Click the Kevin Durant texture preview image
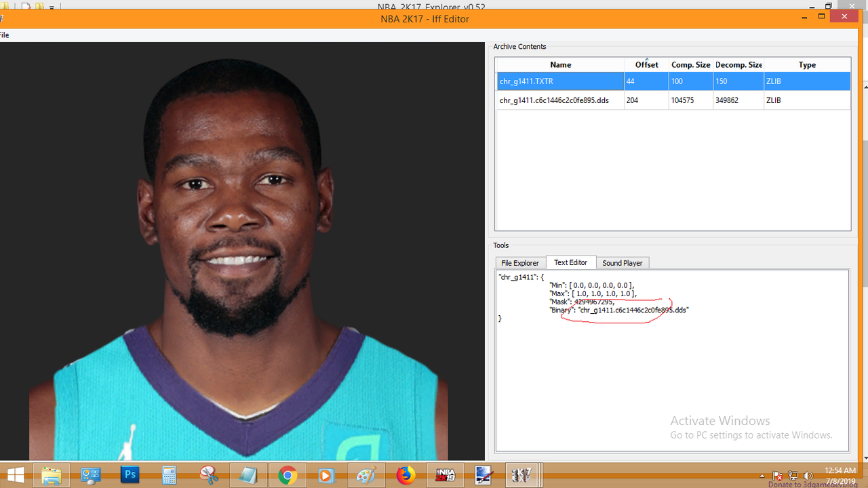 [x=242, y=251]
